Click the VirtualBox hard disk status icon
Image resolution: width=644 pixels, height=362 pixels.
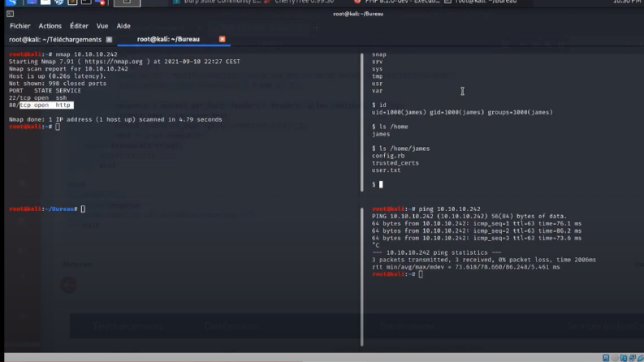click(x=606, y=358)
